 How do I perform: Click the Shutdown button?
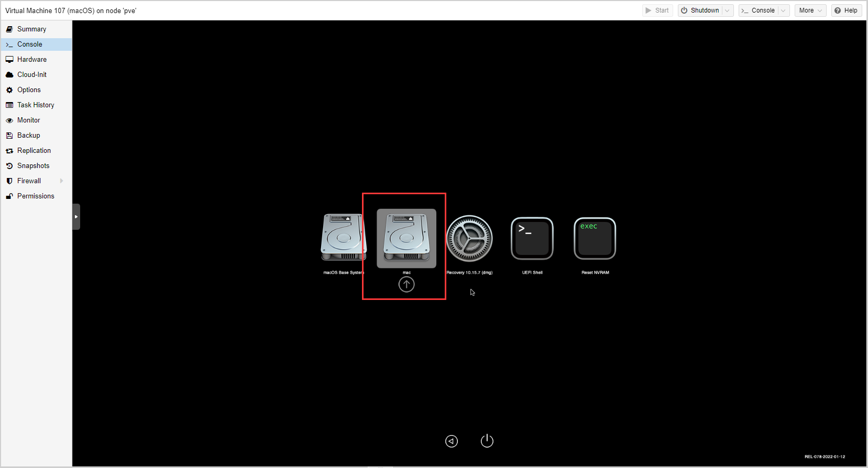tap(700, 10)
